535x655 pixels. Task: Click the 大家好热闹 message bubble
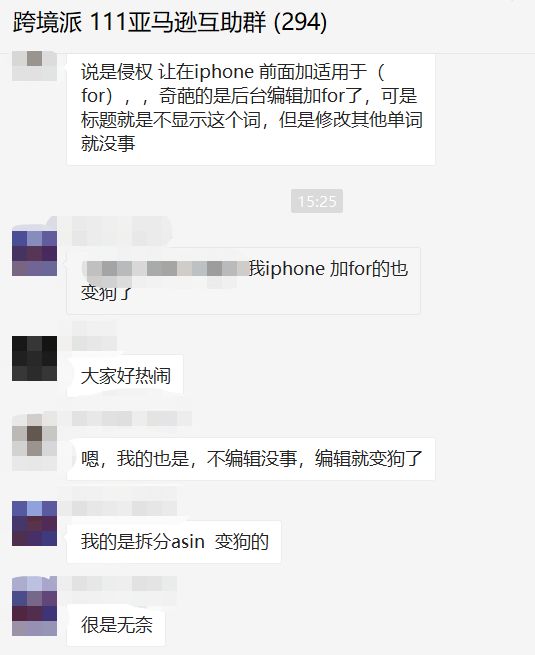coord(125,376)
